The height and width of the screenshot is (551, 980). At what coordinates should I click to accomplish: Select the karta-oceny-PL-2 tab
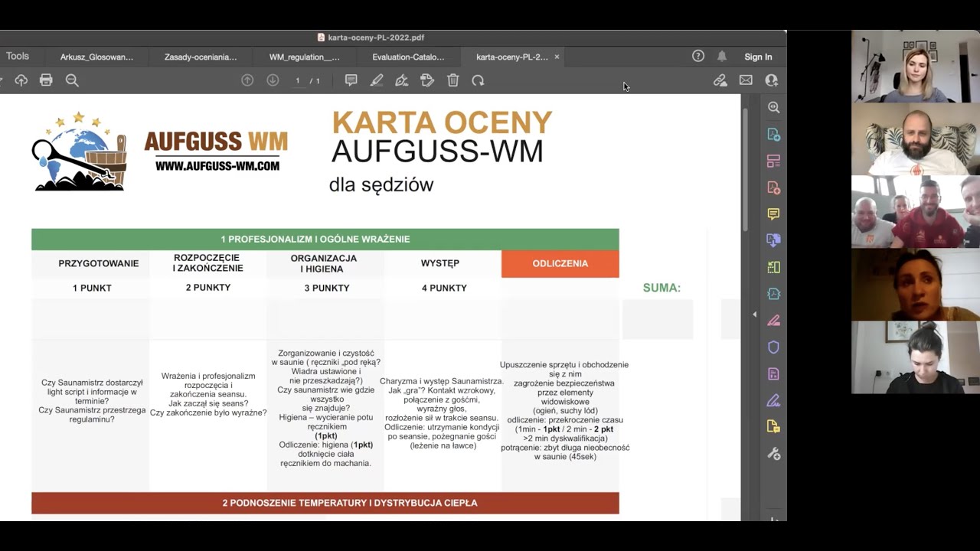tap(511, 57)
